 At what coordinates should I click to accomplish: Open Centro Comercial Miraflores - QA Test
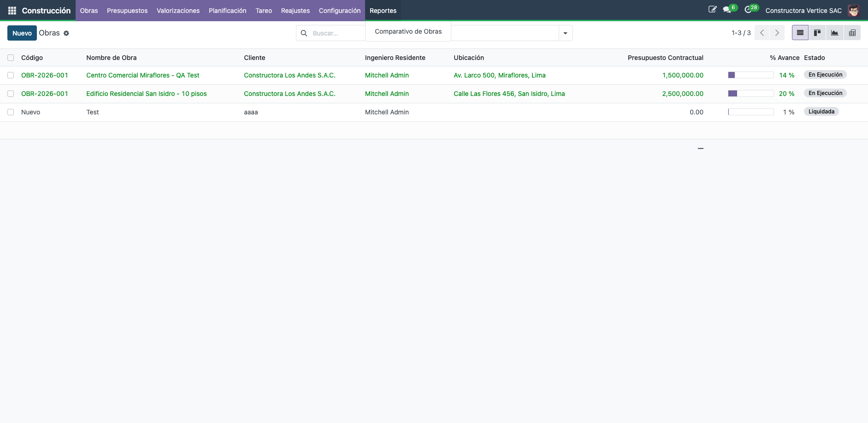(x=143, y=75)
